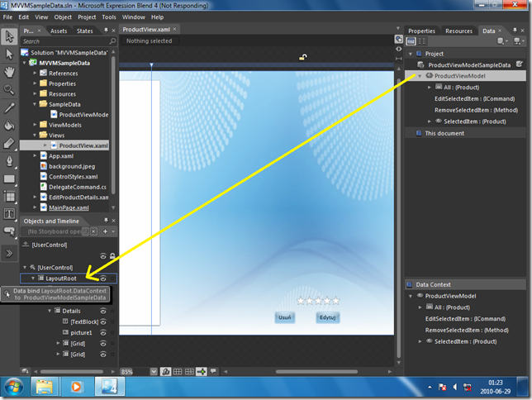Toggle visibility of [TextBlock] element
The height and width of the screenshot is (400, 532).
pos(103,322)
